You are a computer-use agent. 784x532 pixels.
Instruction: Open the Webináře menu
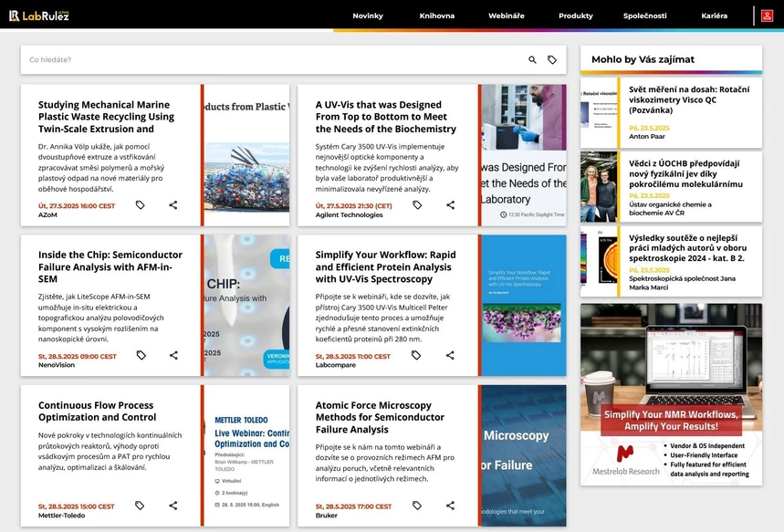pos(507,16)
